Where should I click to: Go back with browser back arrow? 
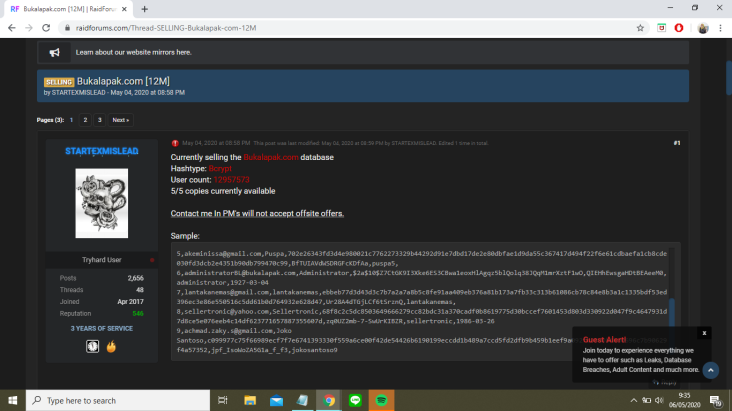12,28
